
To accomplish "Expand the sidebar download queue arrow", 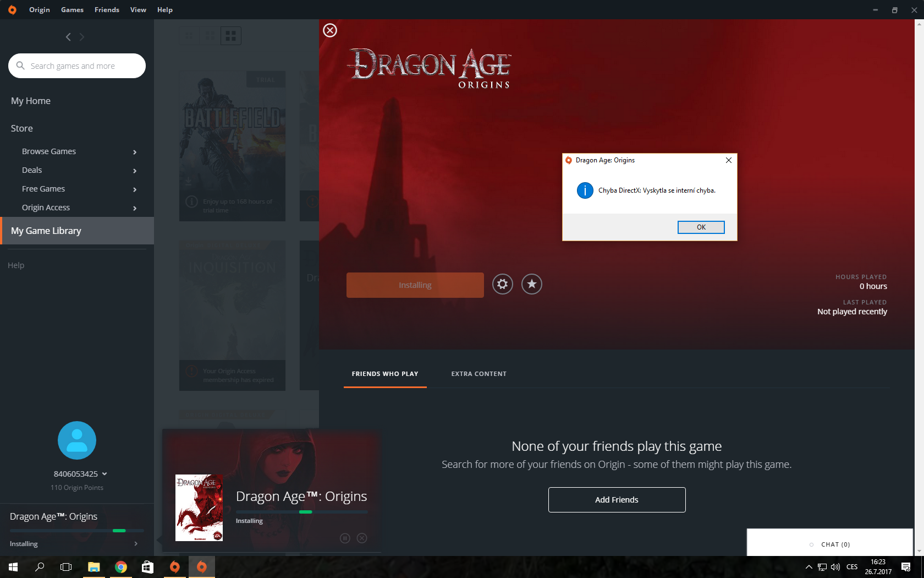I will pos(136,544).
